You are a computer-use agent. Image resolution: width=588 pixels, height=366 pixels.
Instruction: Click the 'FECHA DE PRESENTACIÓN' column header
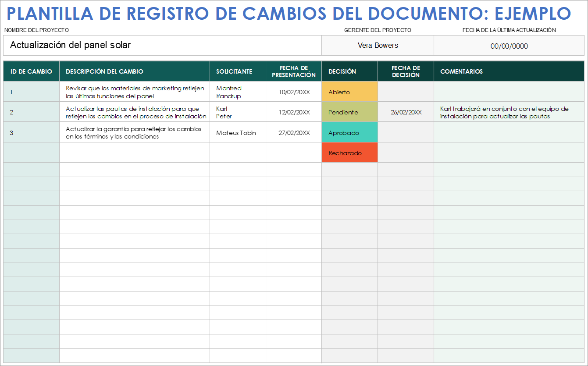point(294,71)
